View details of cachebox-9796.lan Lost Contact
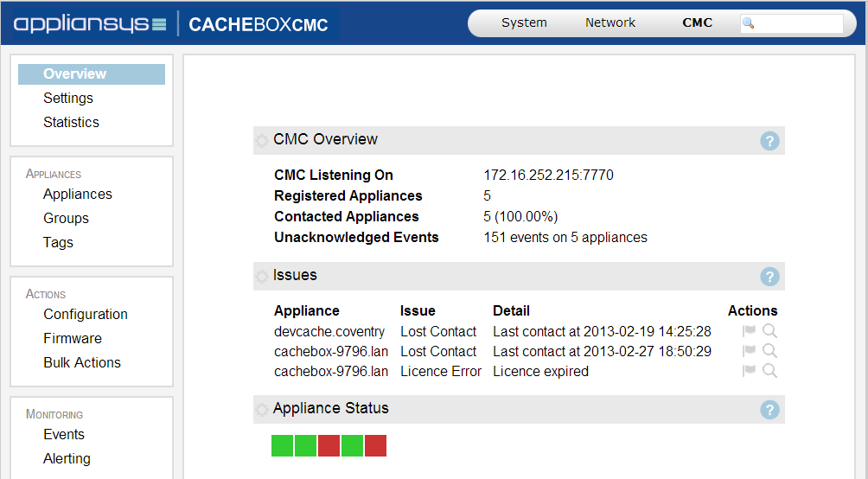868x479 pixels. tap(769, 350)
